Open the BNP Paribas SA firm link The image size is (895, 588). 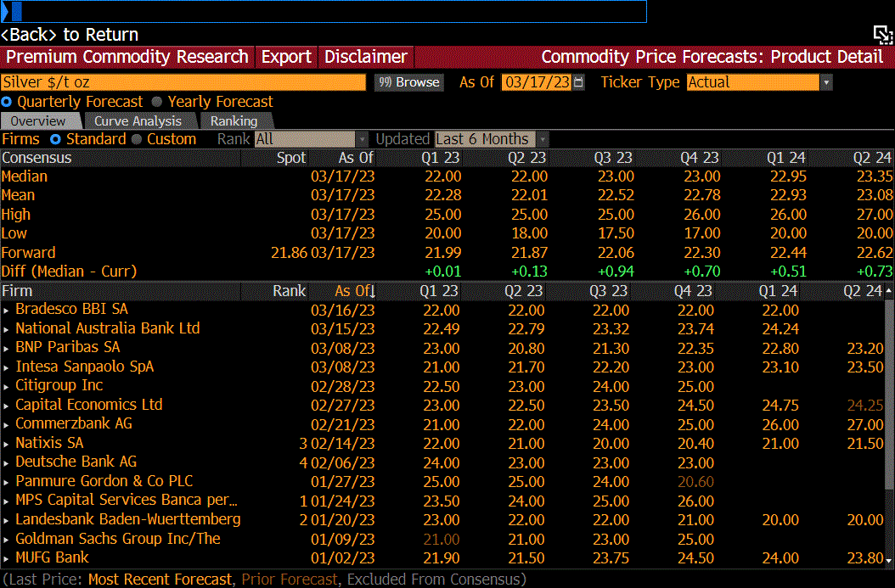click(x=67, y=347)
